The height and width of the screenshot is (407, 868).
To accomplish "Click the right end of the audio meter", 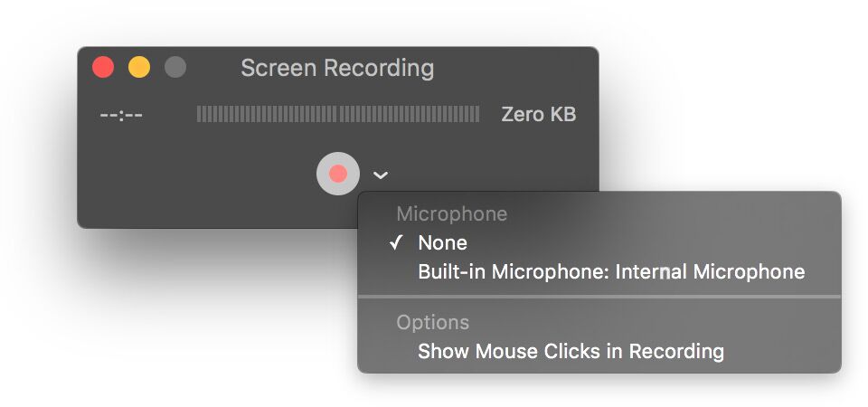I will [x=476, y=114].
